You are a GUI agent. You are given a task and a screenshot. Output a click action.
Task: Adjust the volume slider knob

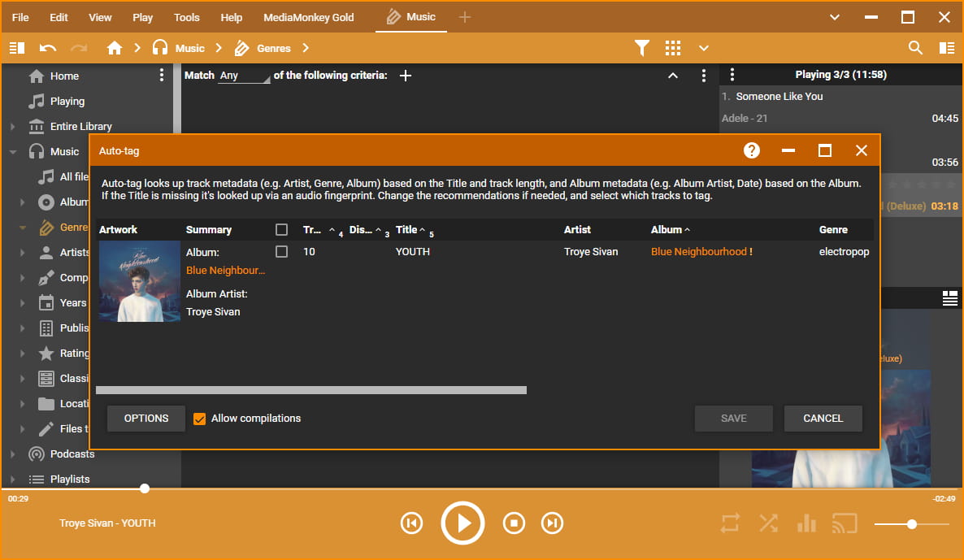pos(912,523)
